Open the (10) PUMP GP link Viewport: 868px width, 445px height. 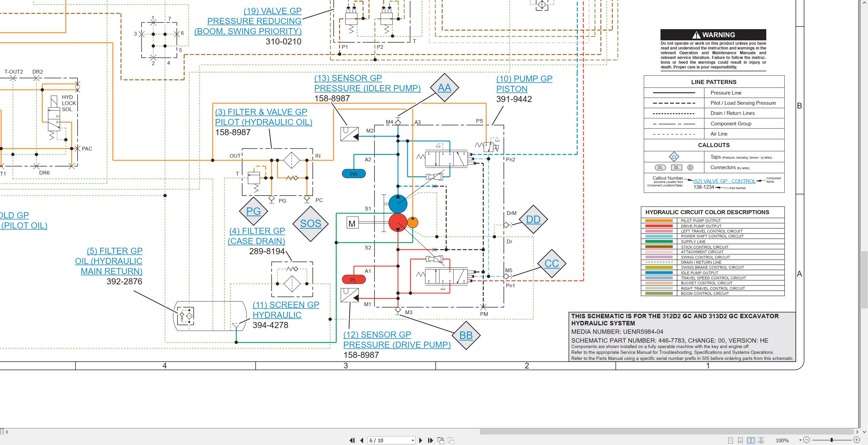pos(524,84)
